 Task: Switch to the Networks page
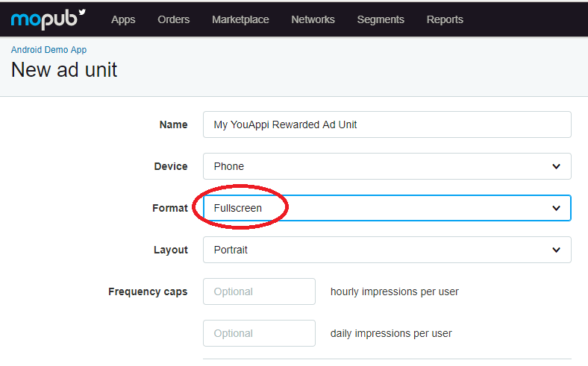coord(313,19)
